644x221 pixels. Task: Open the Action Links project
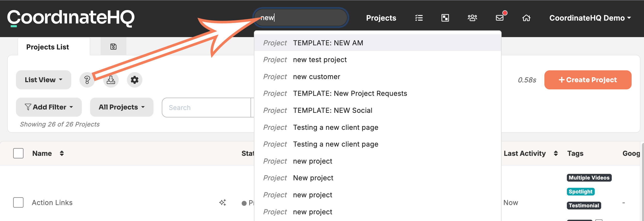coord(52,203)
